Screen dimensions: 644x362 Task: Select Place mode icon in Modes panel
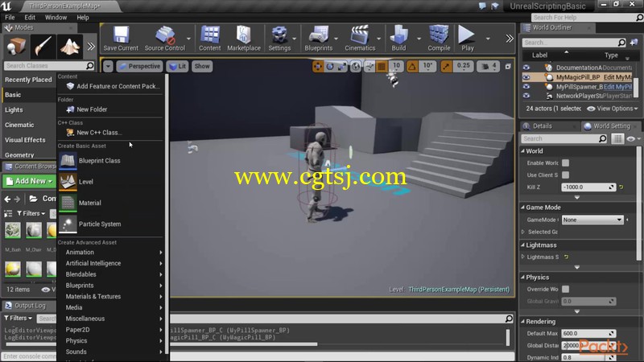16,47
